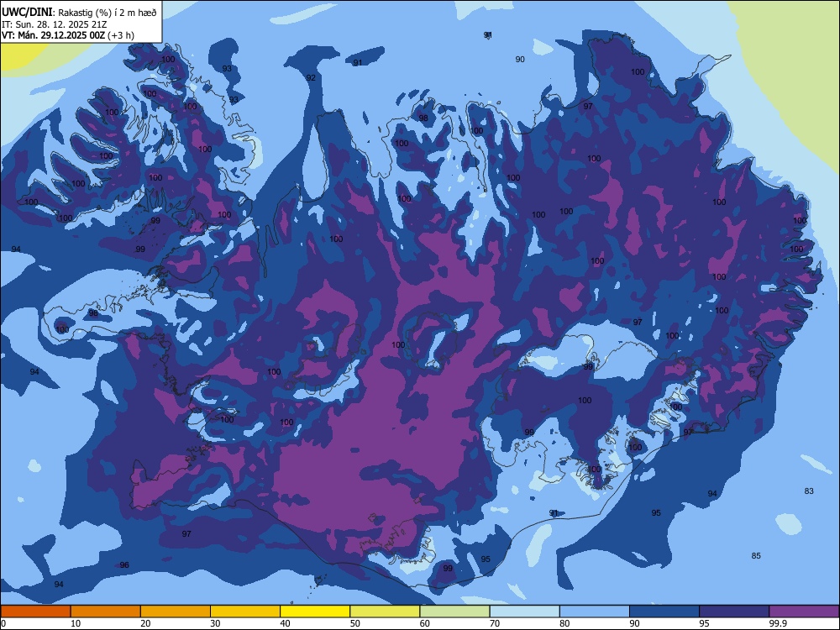840x630 pixels.
Task: Click the legend label '50'
Action: [355, 623]
